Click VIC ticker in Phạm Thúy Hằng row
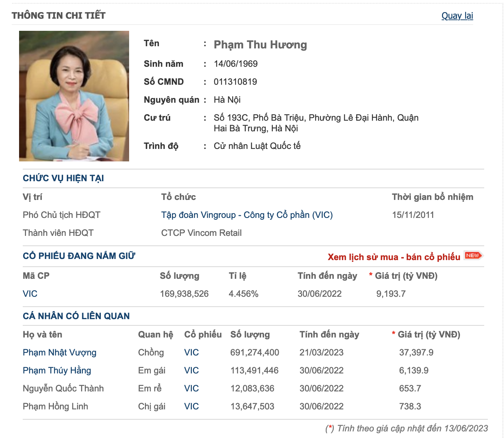 (191, 371)
